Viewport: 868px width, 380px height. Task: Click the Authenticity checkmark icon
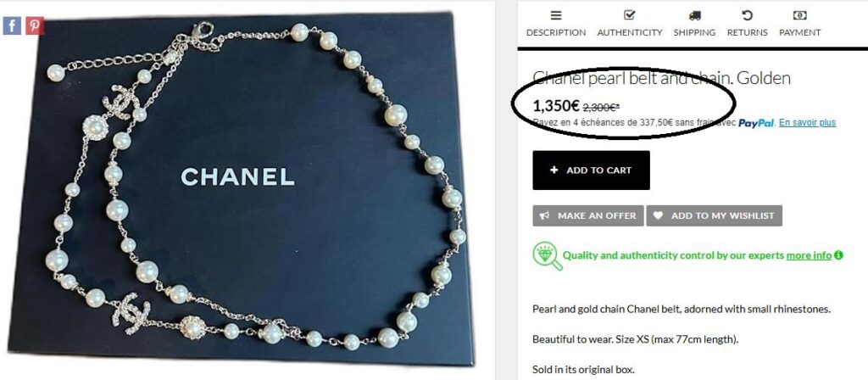pyautogui.click(x=630, y=15)
